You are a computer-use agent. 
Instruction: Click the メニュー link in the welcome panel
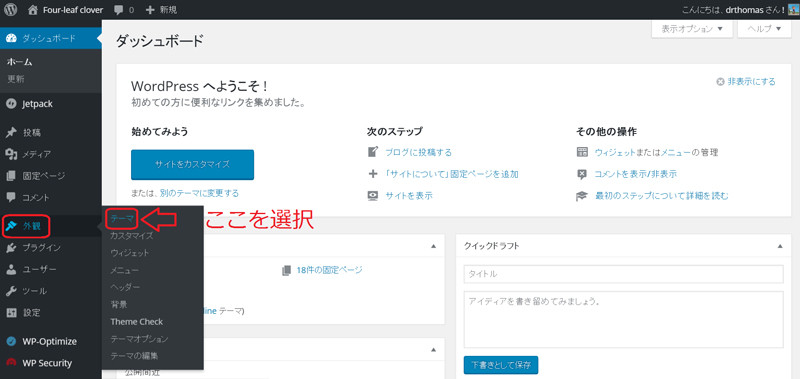676,152
